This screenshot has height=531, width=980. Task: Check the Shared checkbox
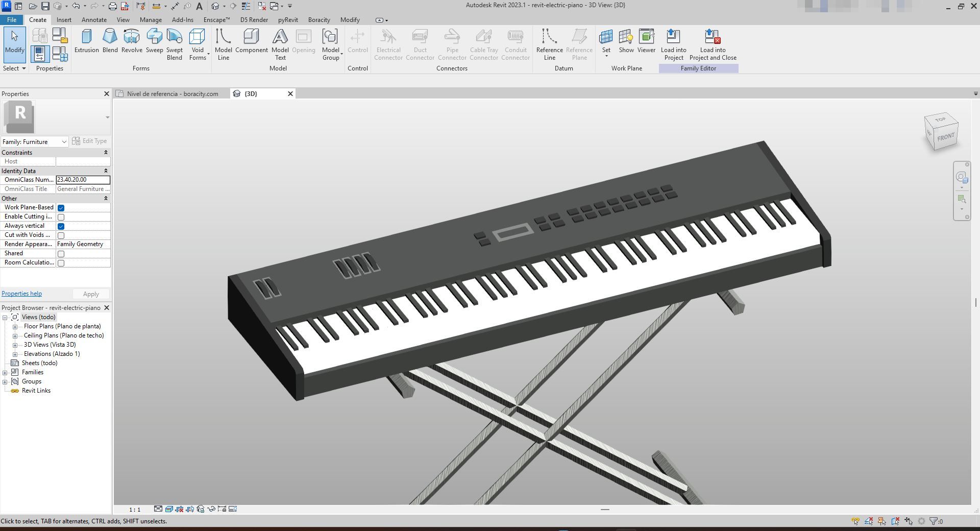61,254
